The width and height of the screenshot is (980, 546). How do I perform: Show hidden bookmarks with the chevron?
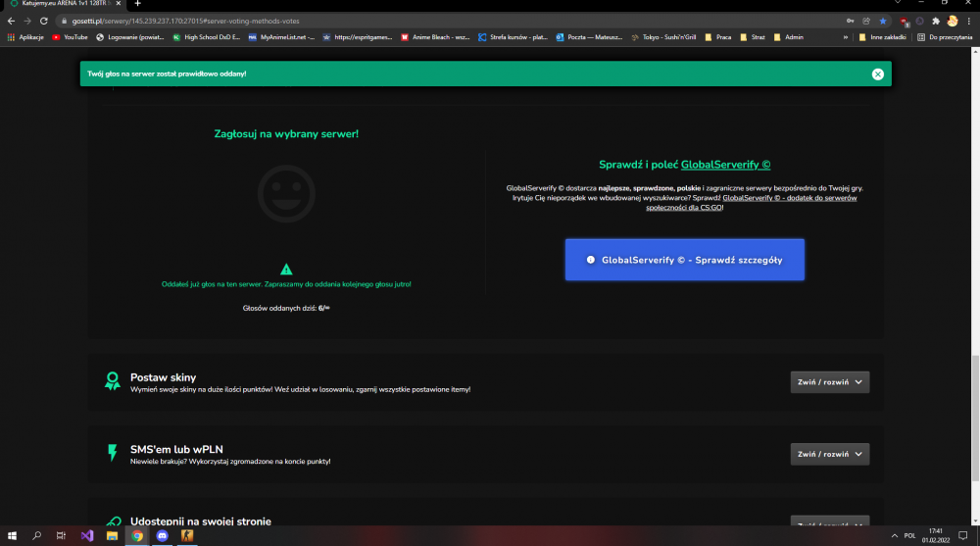(x=846, y=37)
